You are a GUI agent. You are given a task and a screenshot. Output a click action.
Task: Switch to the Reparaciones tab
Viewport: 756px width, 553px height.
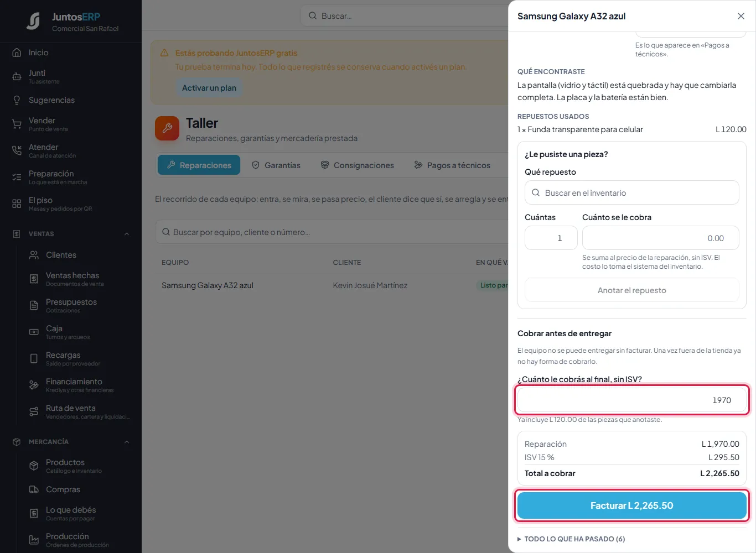[x=199, y=165]
